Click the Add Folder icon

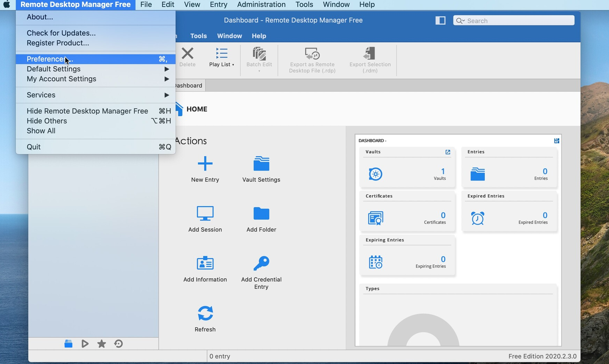pos(261,213)
